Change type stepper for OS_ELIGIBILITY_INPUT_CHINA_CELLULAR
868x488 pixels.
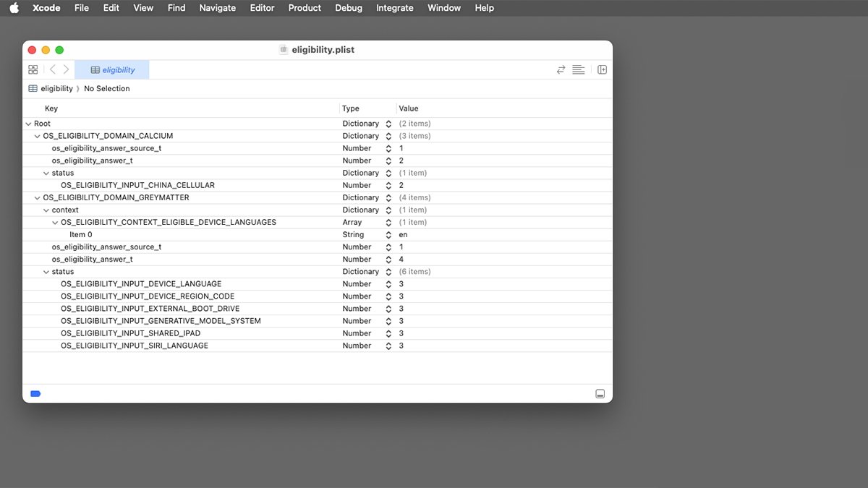click(x=388, y=185)
